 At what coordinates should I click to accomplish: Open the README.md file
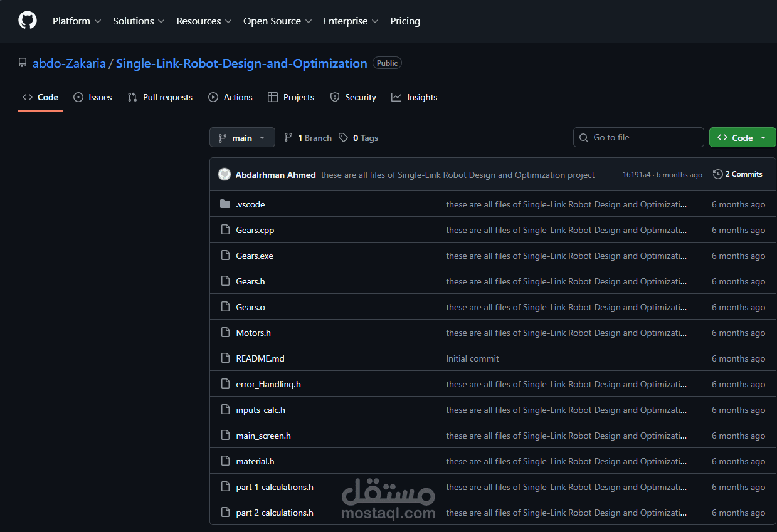pos(260,358)
